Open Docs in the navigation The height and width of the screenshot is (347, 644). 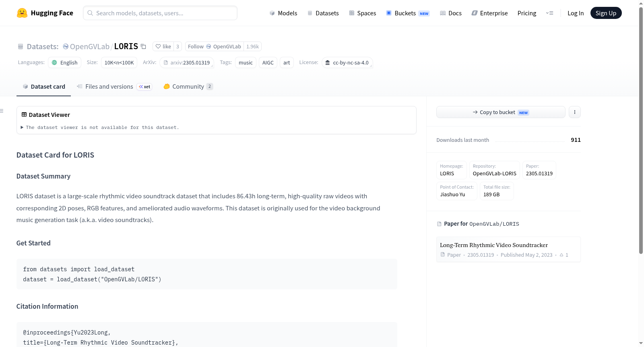pos(450,13)
